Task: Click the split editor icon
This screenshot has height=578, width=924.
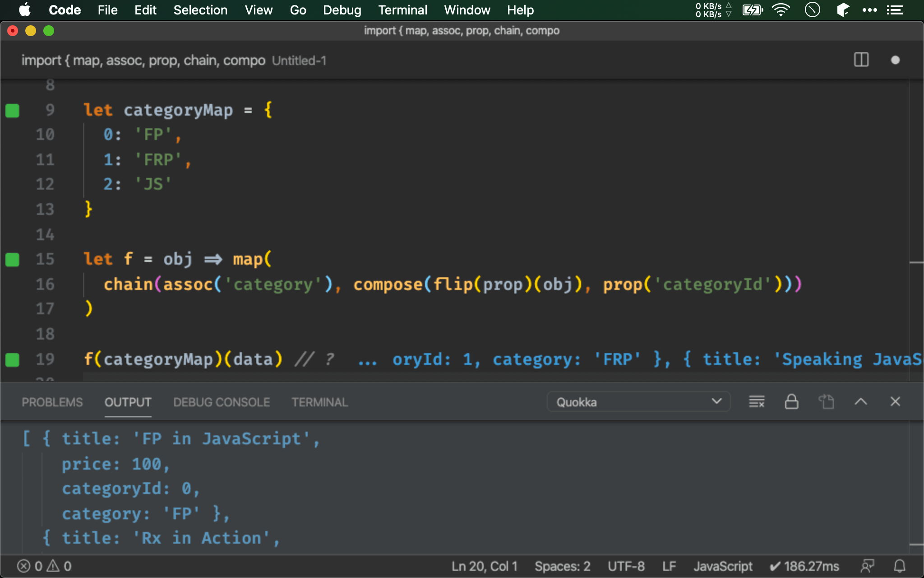Action: pyautogui.click(x=861, y=60)
